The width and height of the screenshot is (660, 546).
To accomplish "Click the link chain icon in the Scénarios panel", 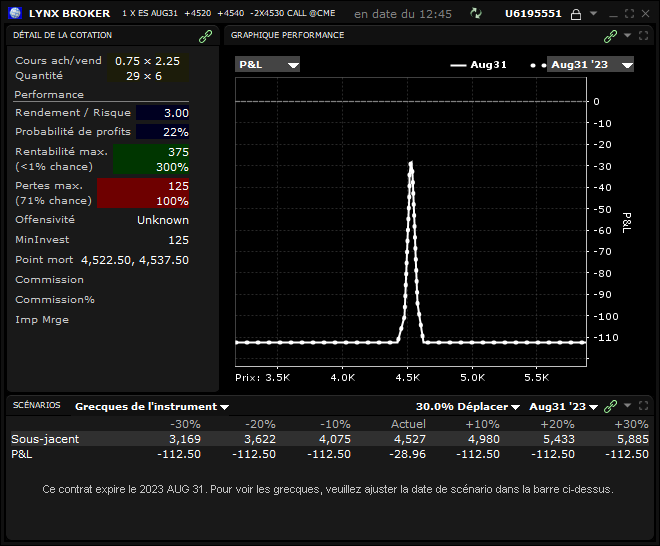I will (610, 406).
